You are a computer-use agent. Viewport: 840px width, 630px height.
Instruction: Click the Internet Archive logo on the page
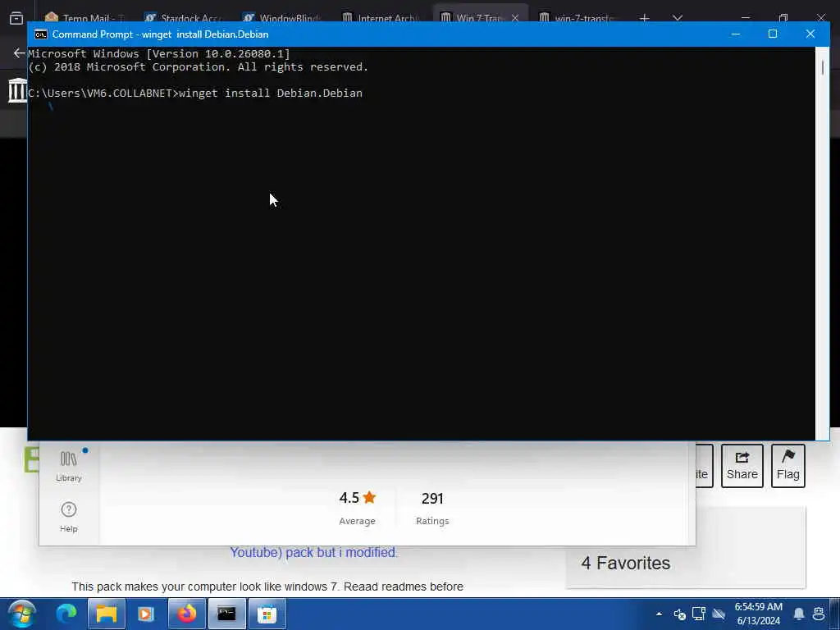click(17, 90)
